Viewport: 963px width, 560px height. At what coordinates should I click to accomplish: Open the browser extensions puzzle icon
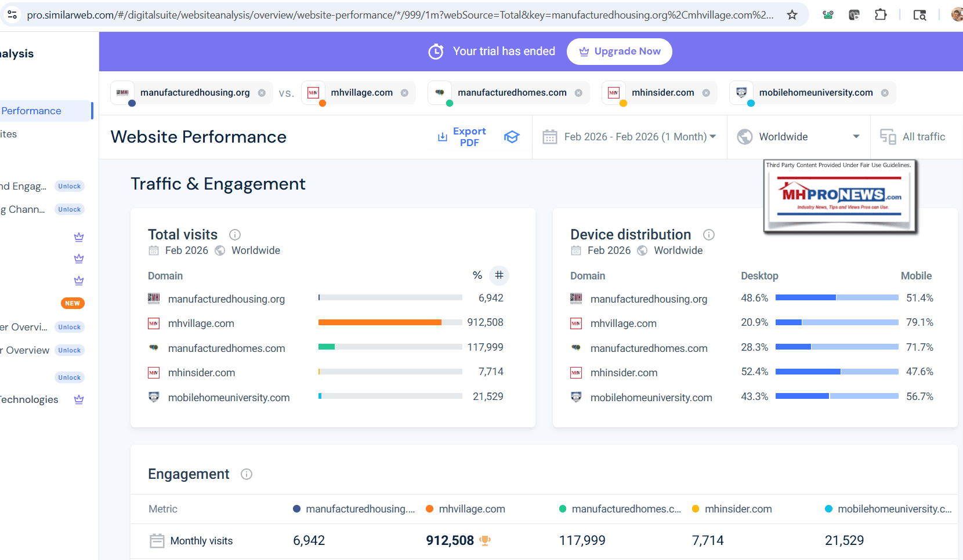(881, 15)
